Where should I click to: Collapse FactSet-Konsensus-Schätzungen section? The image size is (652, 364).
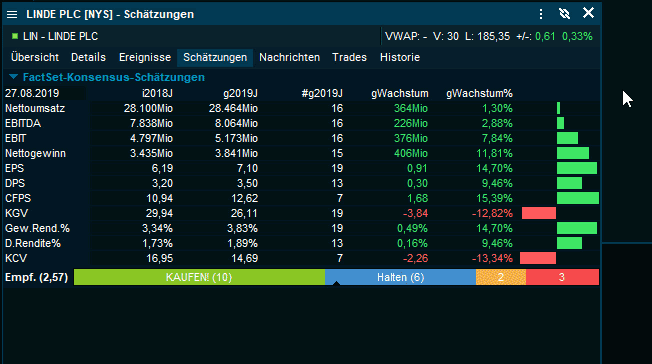tap(13, 77)
